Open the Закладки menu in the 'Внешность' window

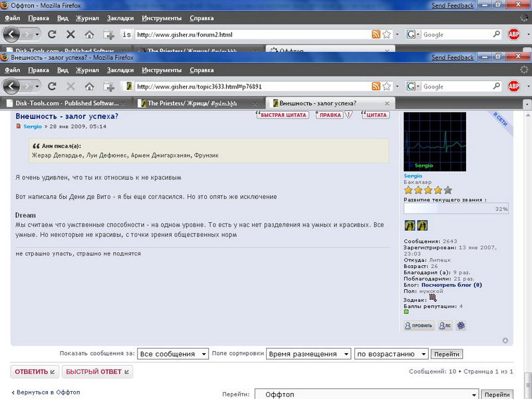[x=120, y=70]
